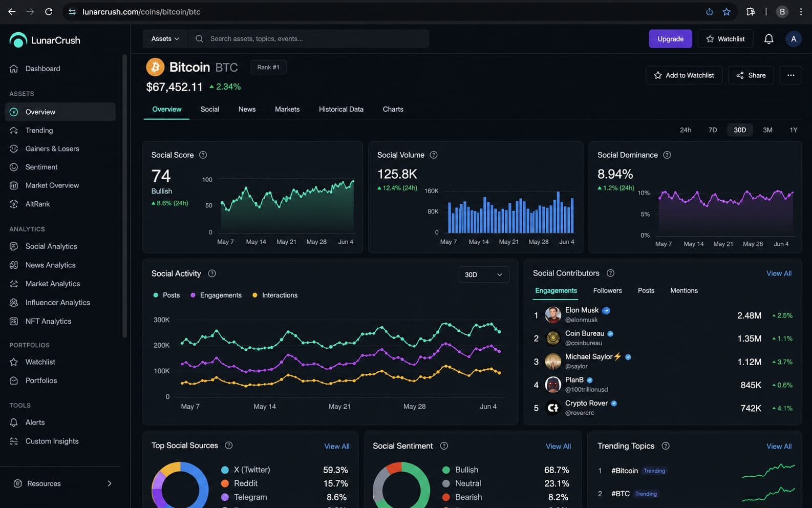Show Trending Topics help info icon

tap(666, 446)
